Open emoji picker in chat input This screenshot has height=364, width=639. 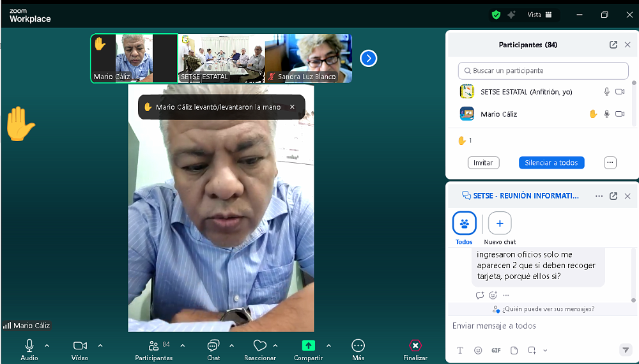[x=478, y=351]
